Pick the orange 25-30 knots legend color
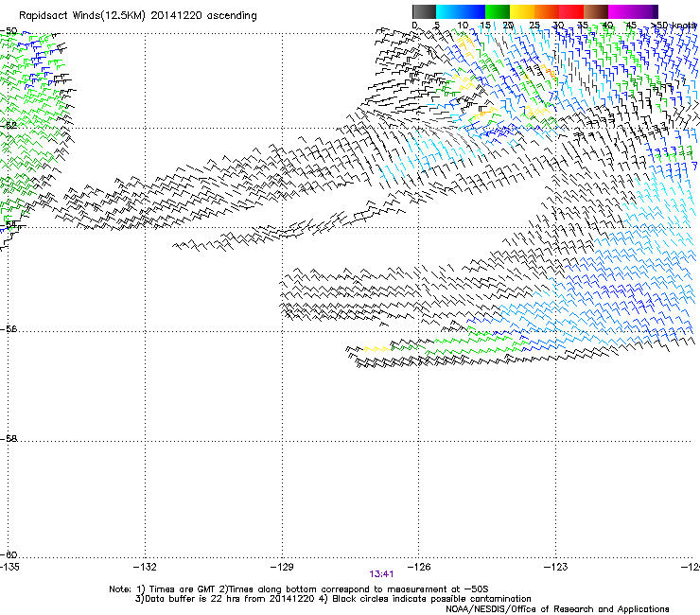The image size is (700, 615). tap(547, 11)
